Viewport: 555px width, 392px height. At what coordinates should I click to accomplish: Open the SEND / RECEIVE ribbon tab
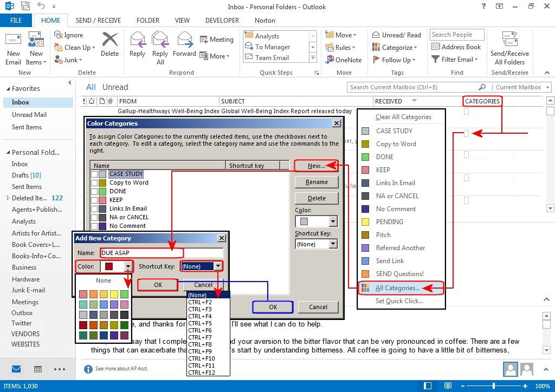(99, 21)
